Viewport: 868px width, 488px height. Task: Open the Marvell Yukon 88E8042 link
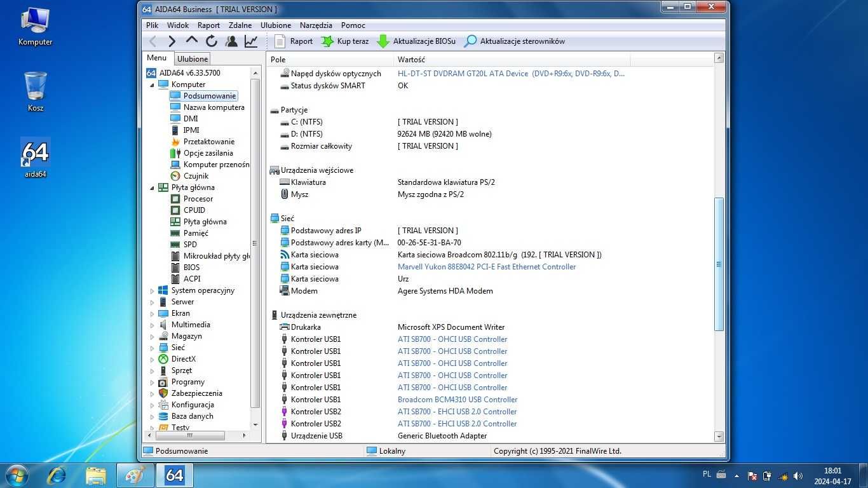487,267
